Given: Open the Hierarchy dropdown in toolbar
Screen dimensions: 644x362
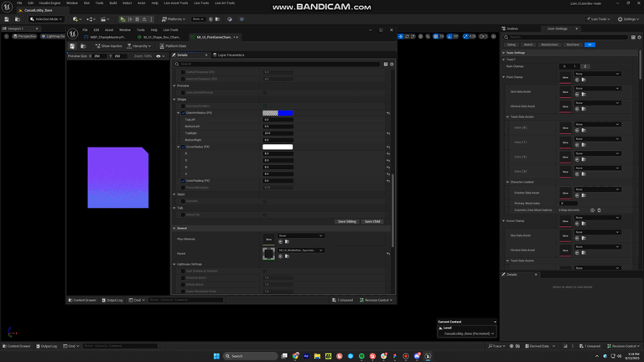Looking at the screenshot, I should 141,46.
